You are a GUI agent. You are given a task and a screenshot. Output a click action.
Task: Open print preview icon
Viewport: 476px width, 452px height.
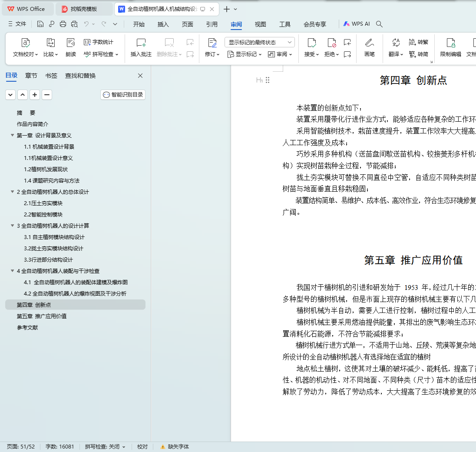74,24
